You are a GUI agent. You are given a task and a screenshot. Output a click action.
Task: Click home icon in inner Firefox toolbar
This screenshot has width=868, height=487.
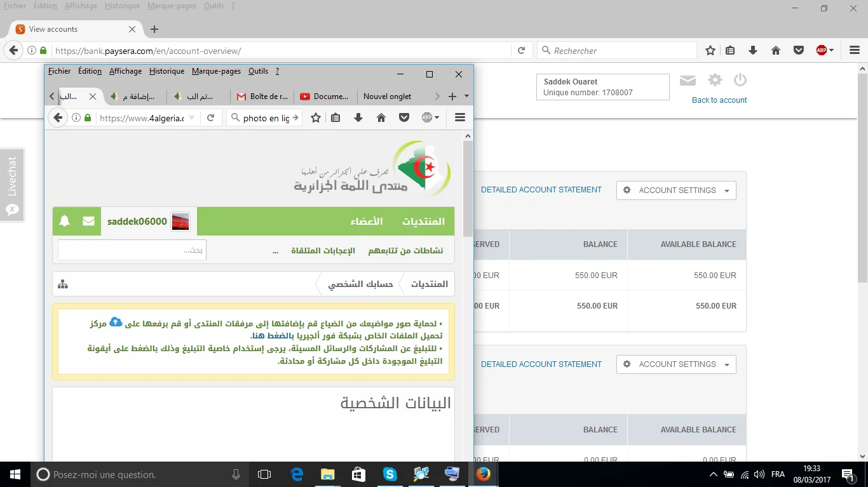click(381, 117)
